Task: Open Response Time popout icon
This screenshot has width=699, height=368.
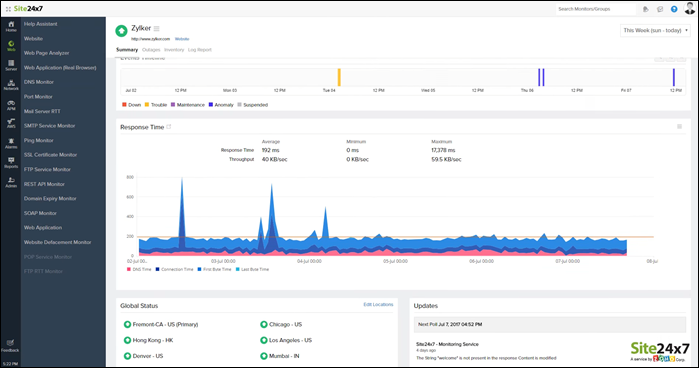Action: pyautogui.click(x=169, y=127)
